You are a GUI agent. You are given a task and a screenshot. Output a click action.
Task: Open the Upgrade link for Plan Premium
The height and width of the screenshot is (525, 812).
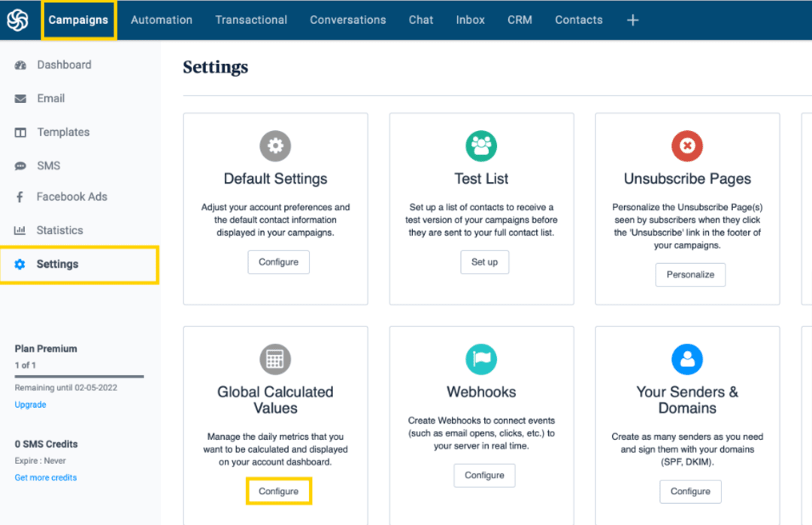(30, 404)
